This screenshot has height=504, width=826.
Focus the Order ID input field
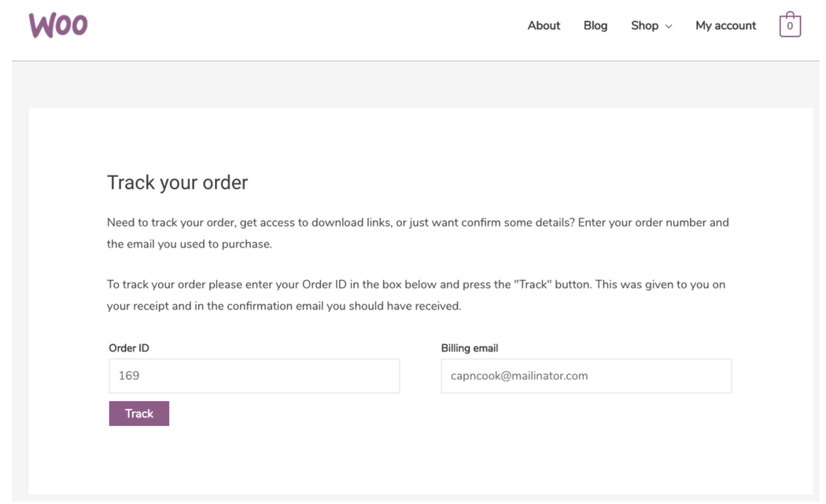[254, 376]
